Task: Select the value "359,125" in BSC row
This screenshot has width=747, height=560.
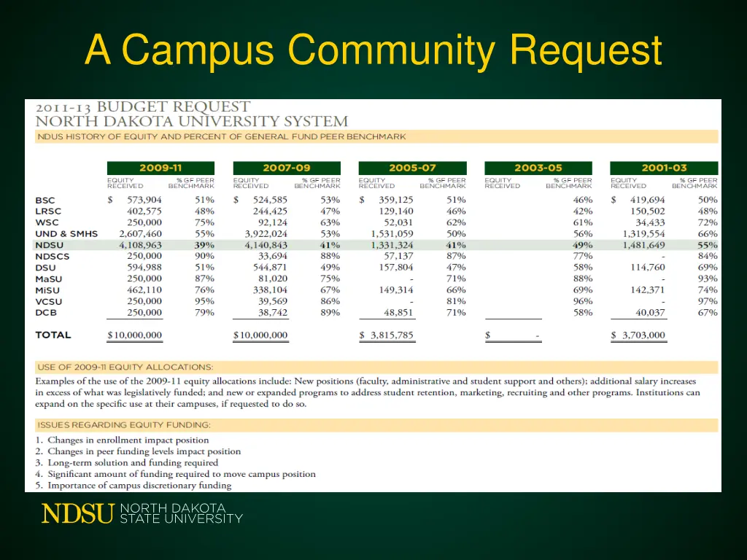Action: click(x=396, y=200)
